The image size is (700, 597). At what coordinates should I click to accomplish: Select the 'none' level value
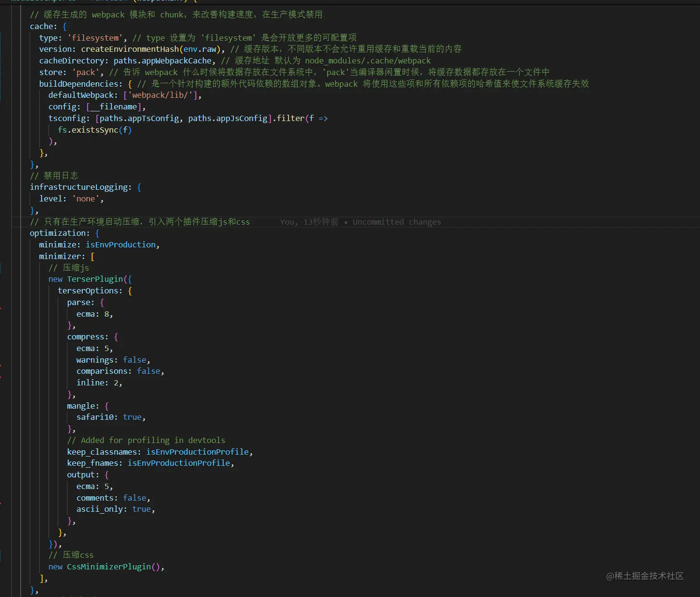tap(86, 199)
